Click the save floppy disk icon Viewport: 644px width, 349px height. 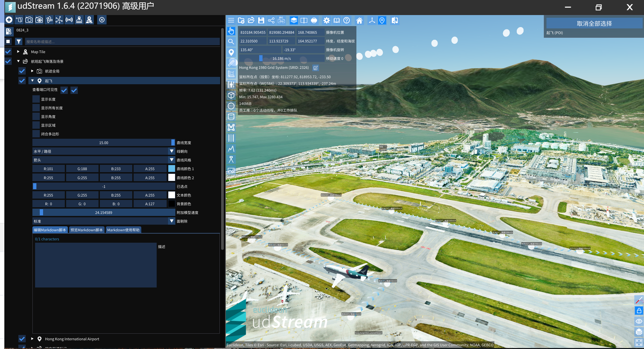coord(261,20)
